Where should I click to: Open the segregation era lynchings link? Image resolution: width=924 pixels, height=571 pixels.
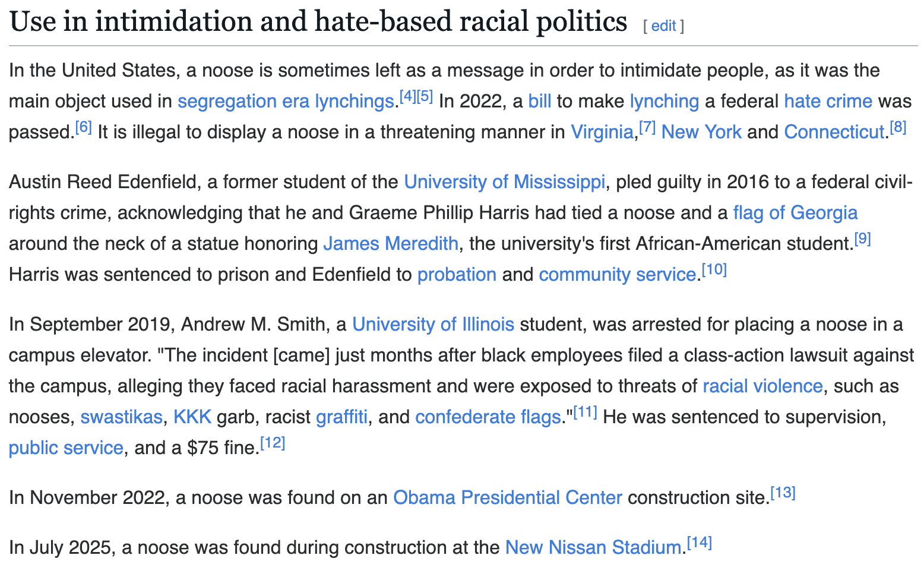point(285,101)
